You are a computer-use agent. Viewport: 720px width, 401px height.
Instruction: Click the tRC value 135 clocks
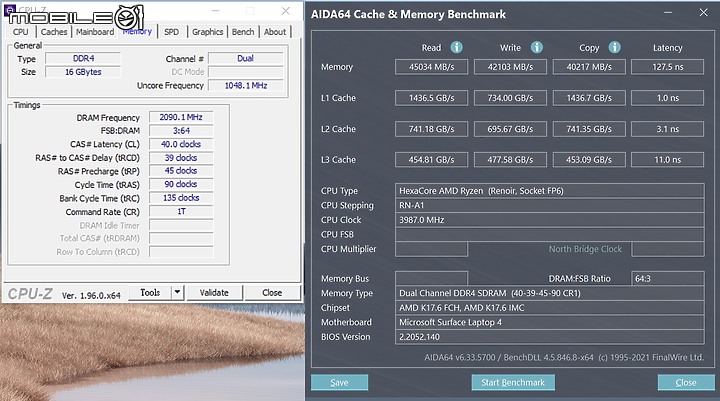click(x=181, y=198)
